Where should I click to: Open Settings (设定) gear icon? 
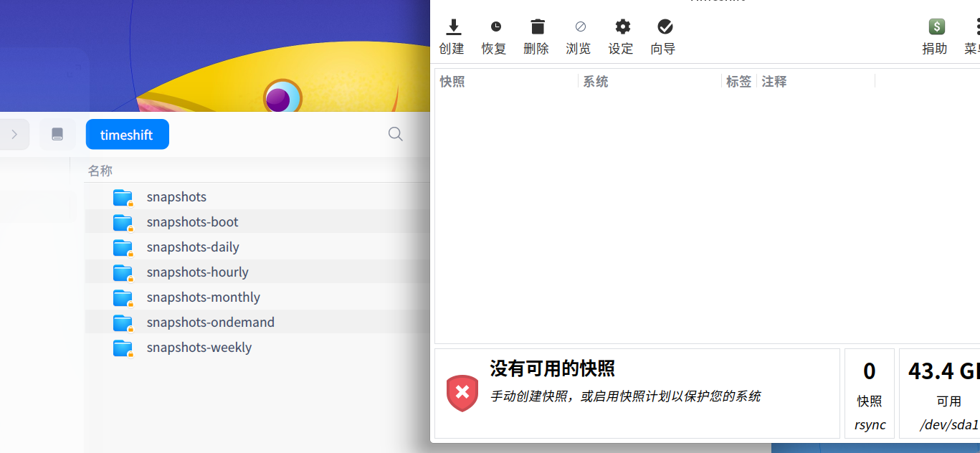[x=623, y=27]
